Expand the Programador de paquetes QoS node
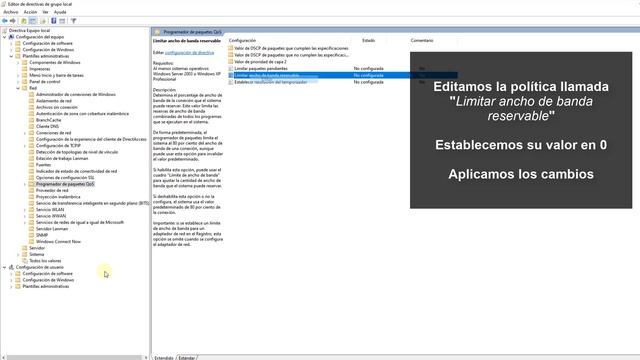Viewport: 640px width, 360px height. click(x=24, y=184)
